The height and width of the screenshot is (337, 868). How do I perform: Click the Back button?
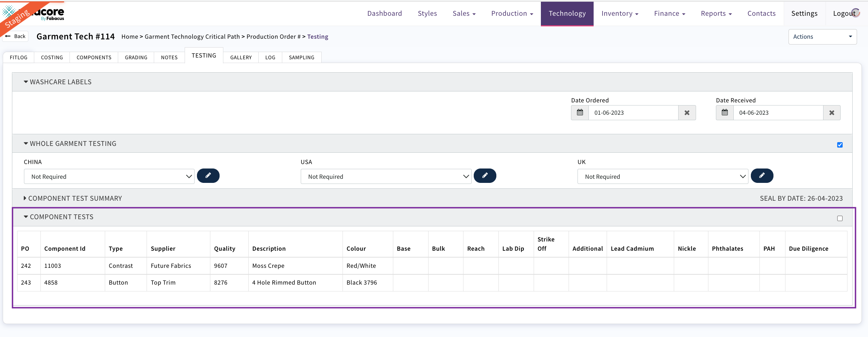pyautogui.click(x=16, y=36)
